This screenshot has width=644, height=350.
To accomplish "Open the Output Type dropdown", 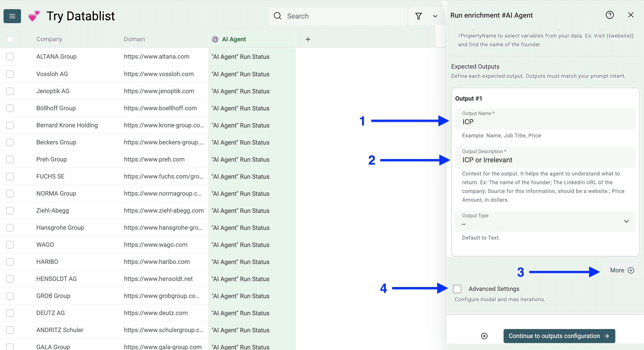I will [x=545, y=221].
